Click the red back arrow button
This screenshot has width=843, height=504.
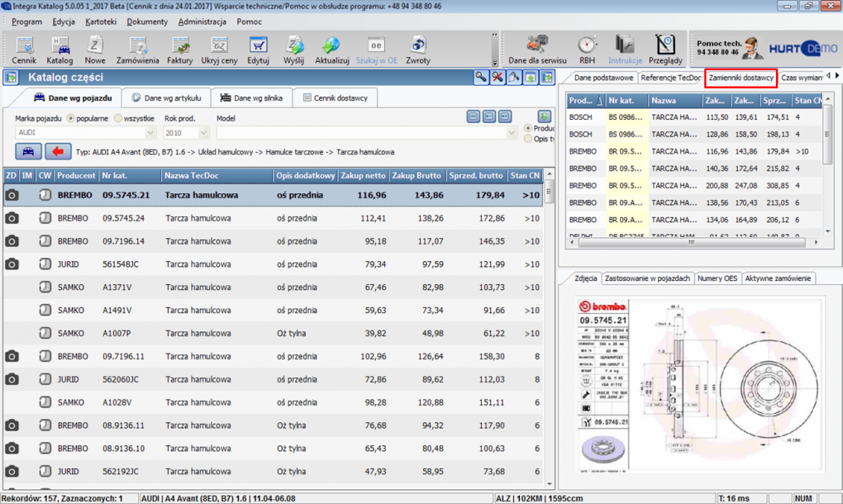pos(58,151)
